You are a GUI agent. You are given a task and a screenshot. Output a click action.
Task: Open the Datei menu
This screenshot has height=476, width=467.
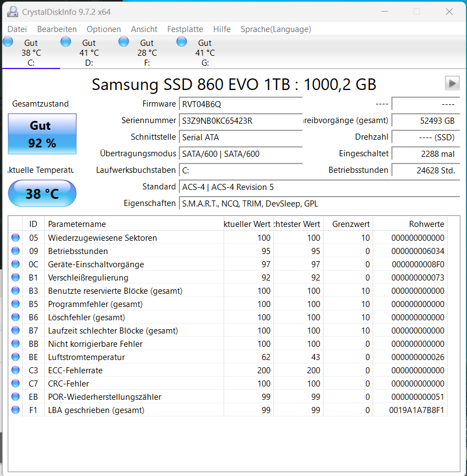[17, 29]
